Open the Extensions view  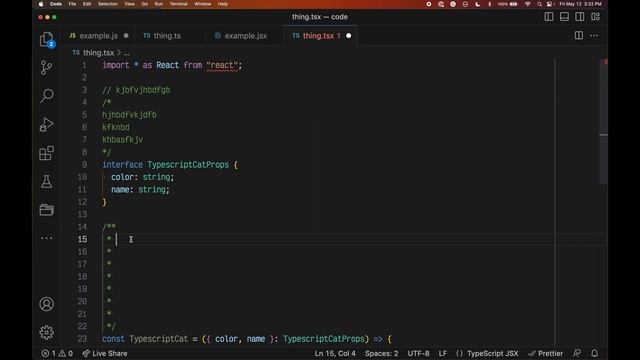[x=47, y=153]
